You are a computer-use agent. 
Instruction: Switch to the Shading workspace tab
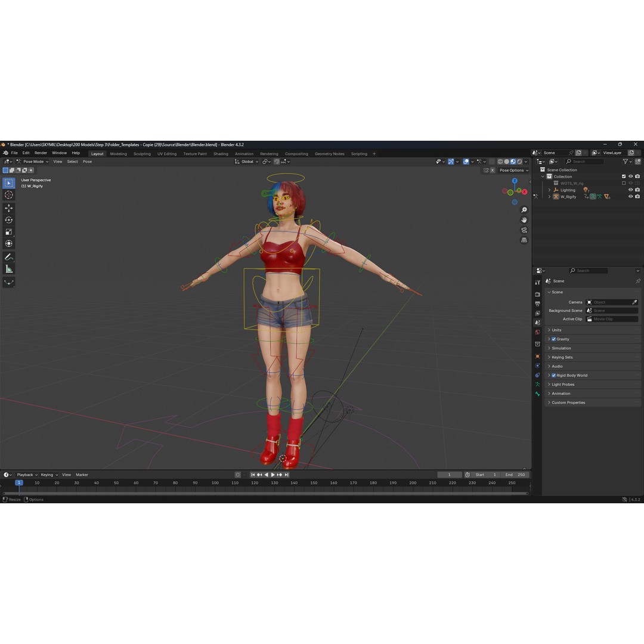(221, 154)
